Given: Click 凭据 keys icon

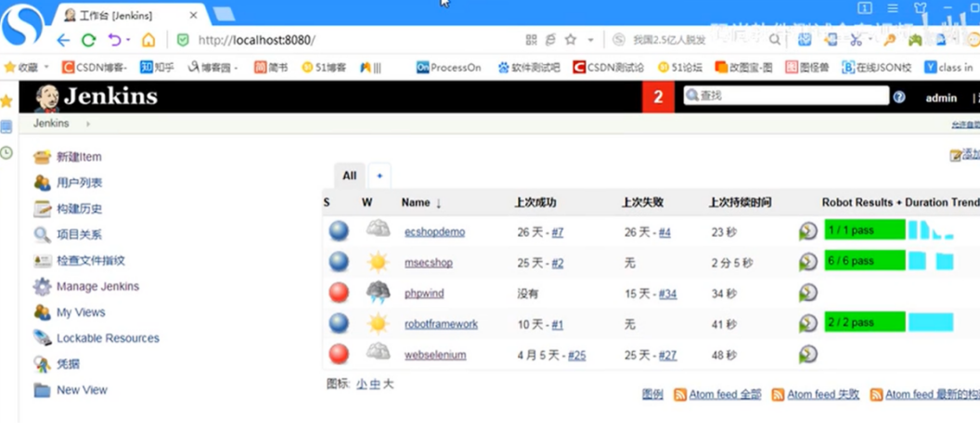Looking at the screenshot, I should (x=42, y=364).
